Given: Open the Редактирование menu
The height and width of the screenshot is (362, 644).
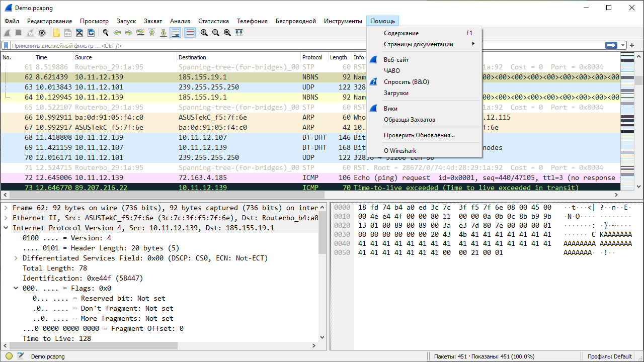Looking at the screenshot, I should (x=50, y=21).
